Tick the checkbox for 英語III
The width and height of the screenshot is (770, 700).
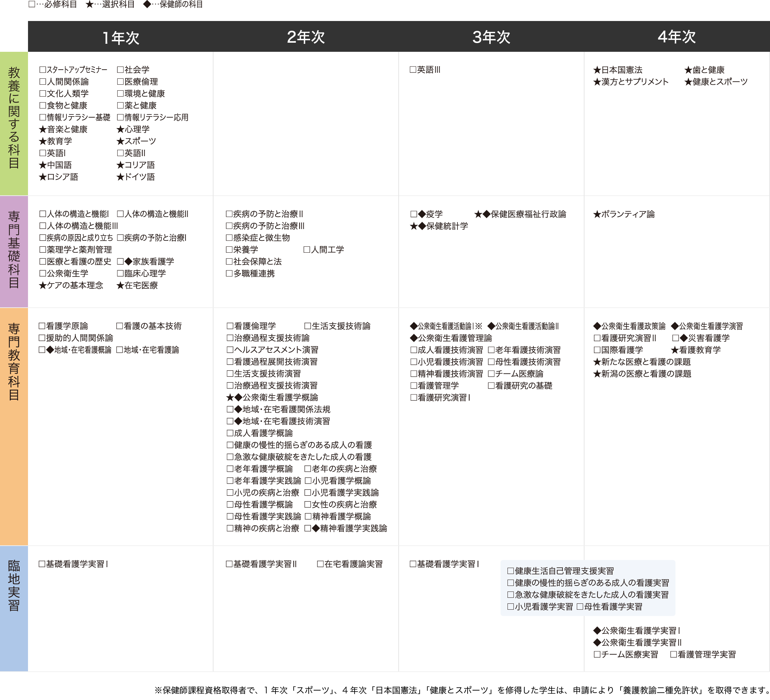(413, 70)
